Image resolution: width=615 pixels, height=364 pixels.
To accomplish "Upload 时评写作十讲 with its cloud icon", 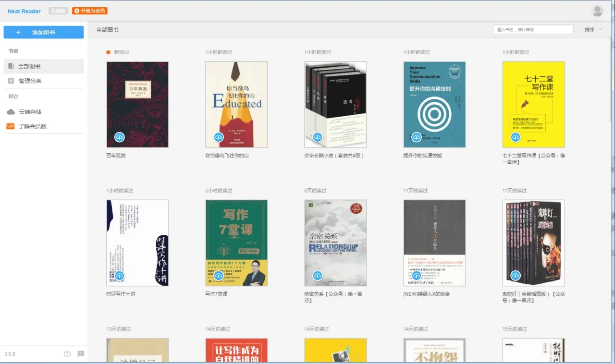I will tap(120, 276).
